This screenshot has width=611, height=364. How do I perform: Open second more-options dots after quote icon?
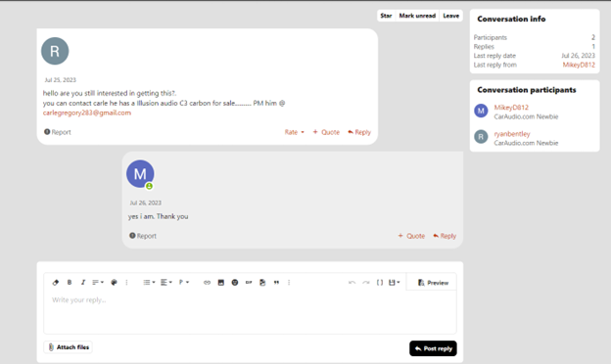pyautogui.click(x=289, y=282)
